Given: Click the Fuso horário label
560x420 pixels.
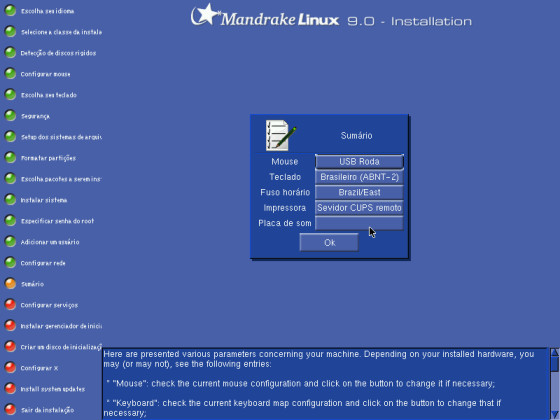Looking at the screenshot, I should click(x=285, y=192).
